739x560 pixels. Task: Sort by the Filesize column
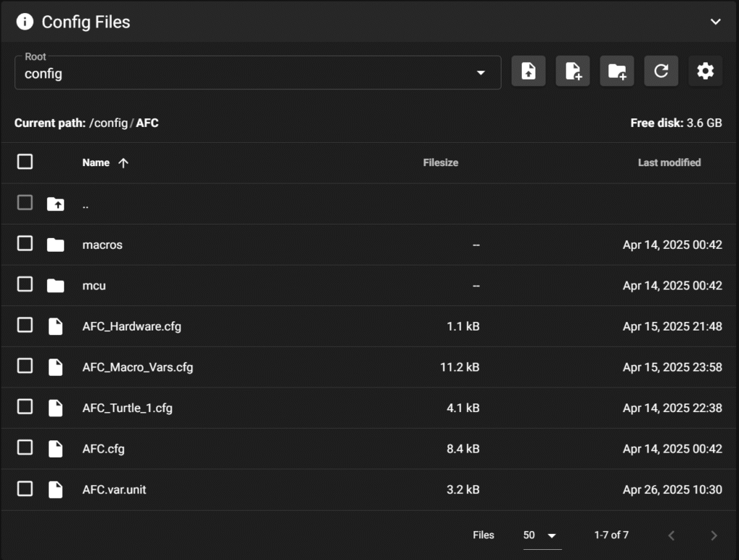pos(440,162)
